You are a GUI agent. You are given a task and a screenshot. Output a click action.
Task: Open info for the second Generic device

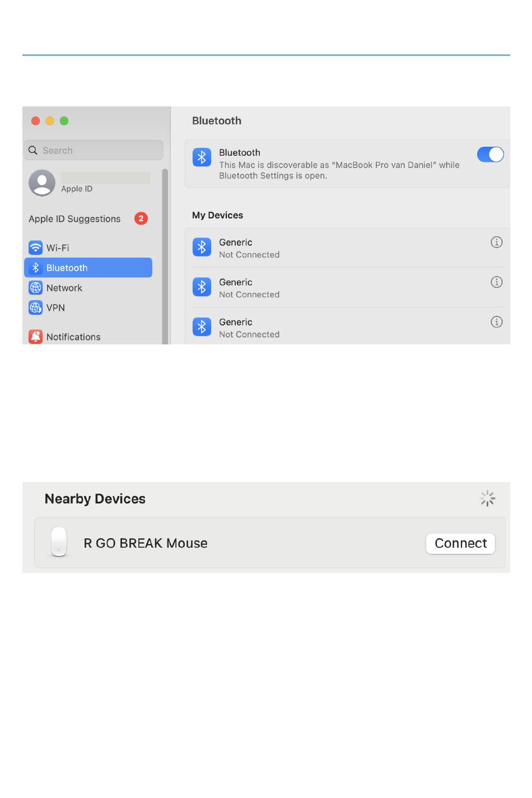(496, 282)
